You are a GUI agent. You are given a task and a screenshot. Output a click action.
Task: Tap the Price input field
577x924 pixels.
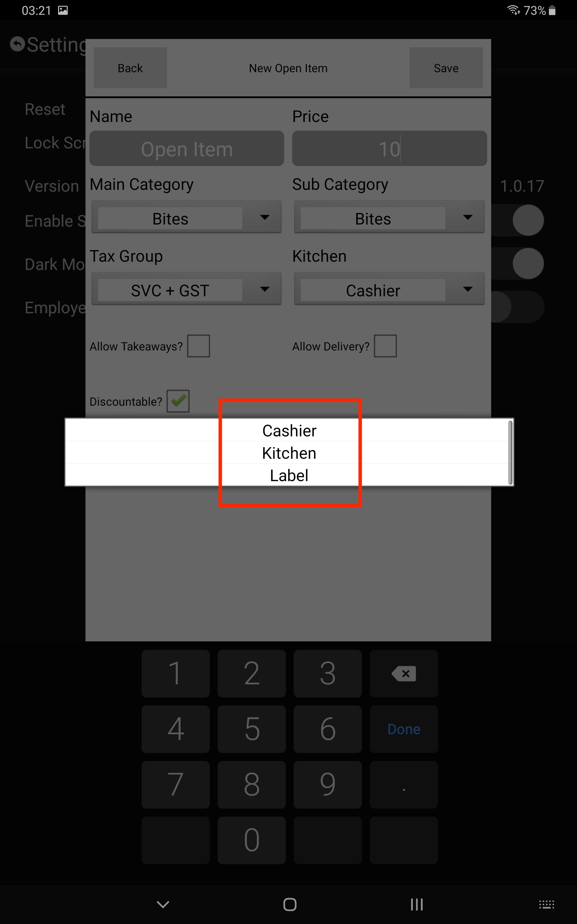pos(389,149)
